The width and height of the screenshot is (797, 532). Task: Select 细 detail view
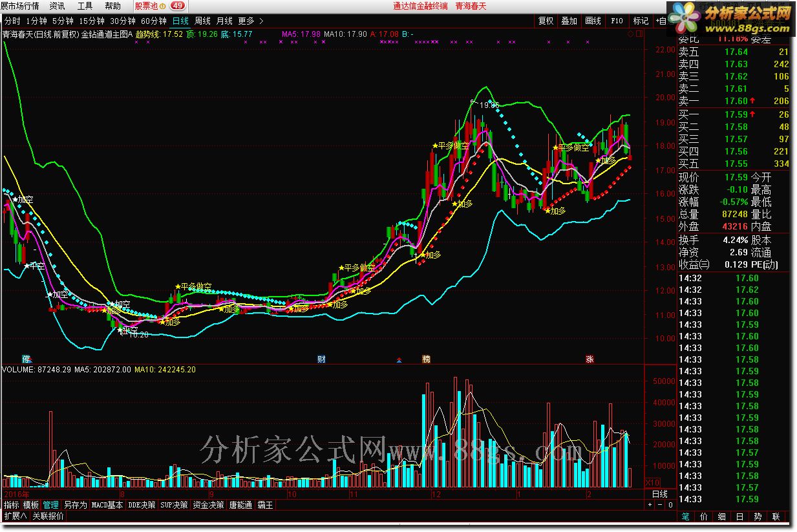tap(722, 516)
